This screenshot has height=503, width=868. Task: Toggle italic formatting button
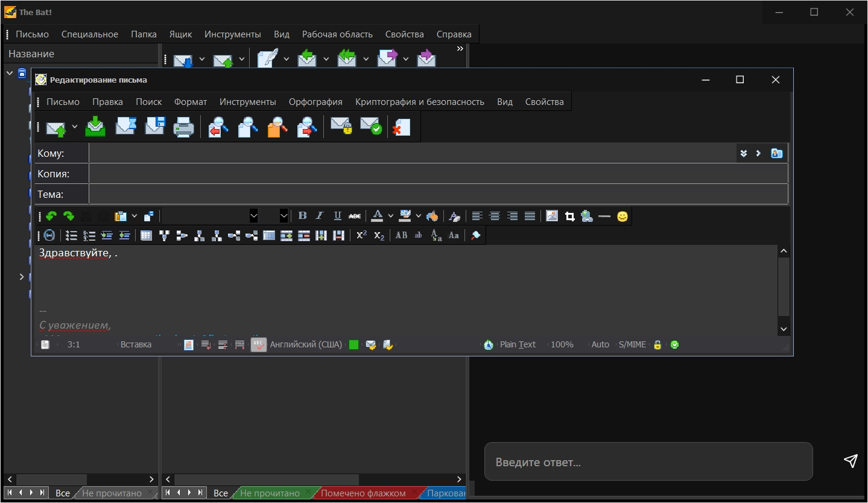coord(320,216)
